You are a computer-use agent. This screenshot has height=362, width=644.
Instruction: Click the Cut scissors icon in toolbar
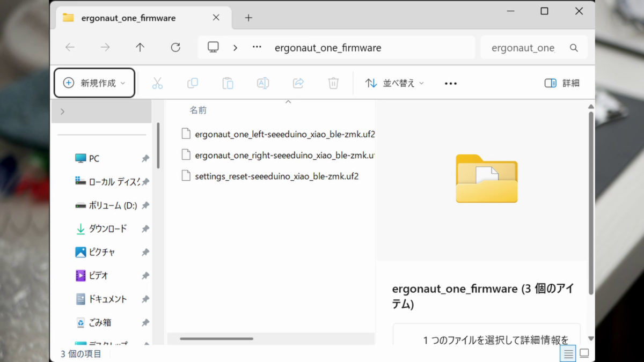point(157,83)
